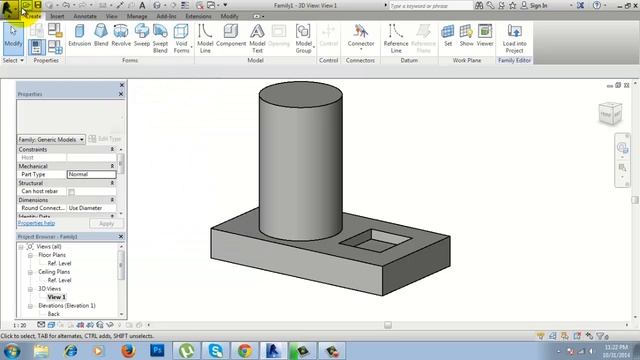Select the Model Text tool
The width and height of the screenshot is (640, 360).
pyautogui.click(x=257, y=39)
